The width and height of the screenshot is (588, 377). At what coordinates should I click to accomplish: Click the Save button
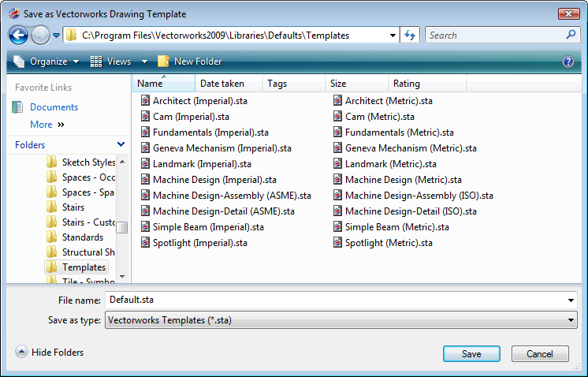click(471, 354)
